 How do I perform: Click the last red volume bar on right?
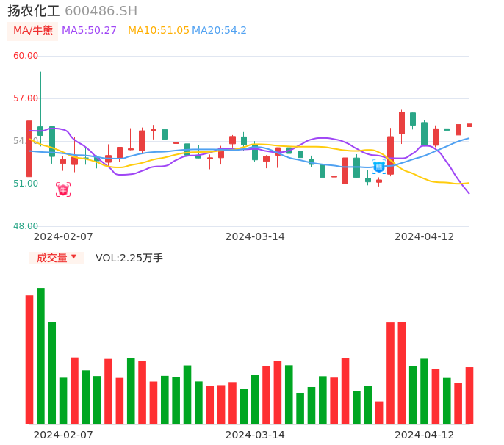pyautogui.click(x=469, y=395)
